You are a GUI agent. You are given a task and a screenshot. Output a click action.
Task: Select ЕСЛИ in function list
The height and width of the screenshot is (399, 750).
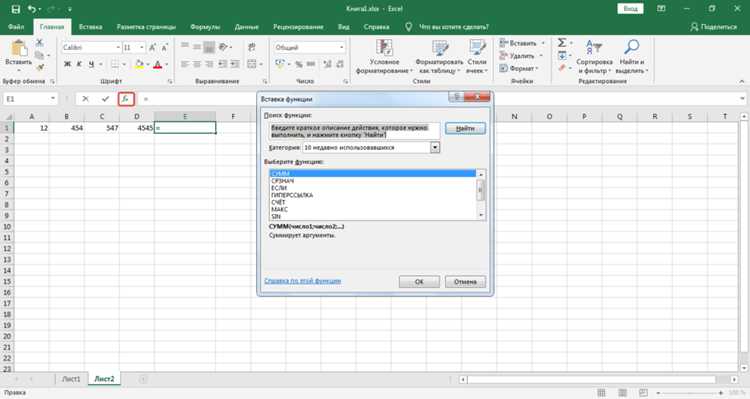tap(279, 188)
